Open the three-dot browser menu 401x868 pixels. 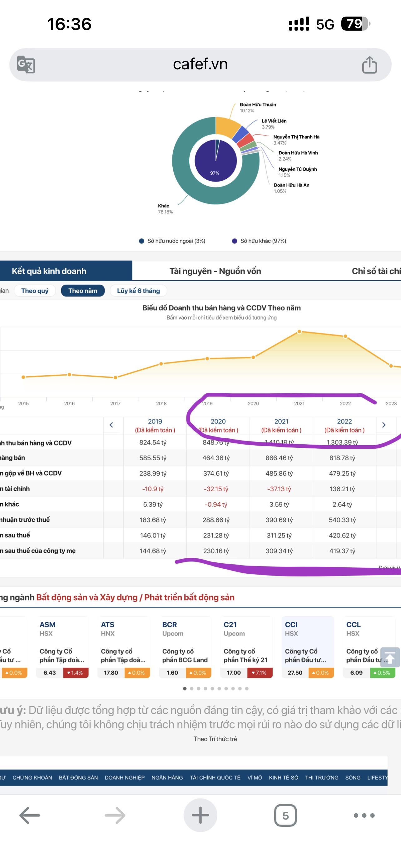[x=364, y=815]
